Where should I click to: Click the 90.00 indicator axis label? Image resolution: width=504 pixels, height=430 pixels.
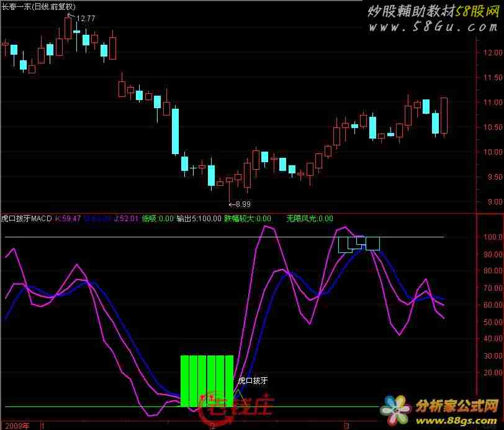click(493, 254)
